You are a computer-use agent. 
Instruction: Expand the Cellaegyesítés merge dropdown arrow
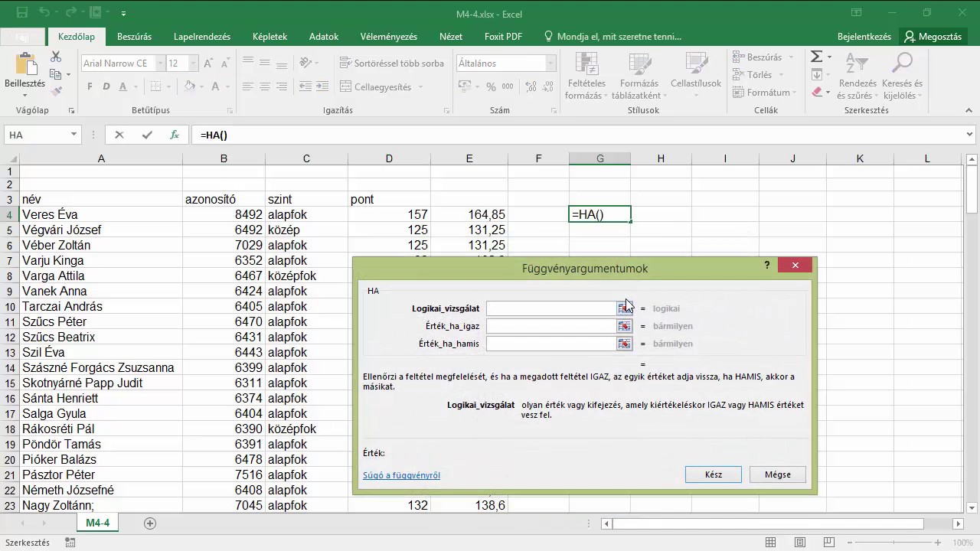(x=420, y=87)
